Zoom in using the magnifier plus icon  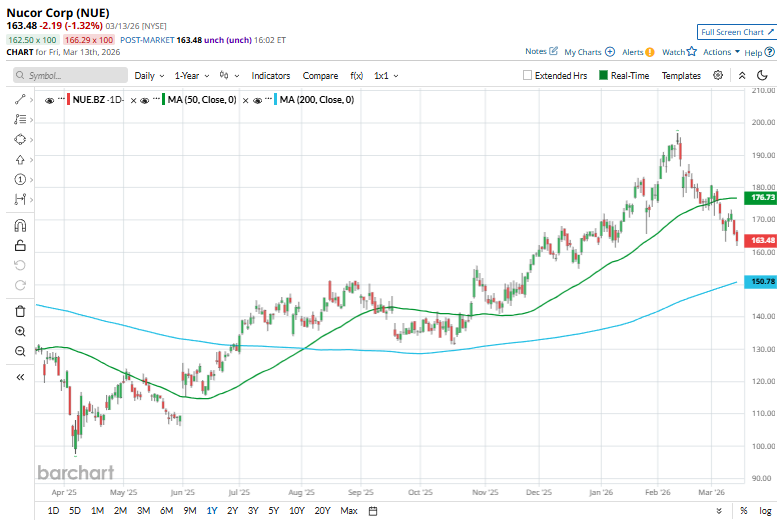pyautogui.click(x=20, y=331)
